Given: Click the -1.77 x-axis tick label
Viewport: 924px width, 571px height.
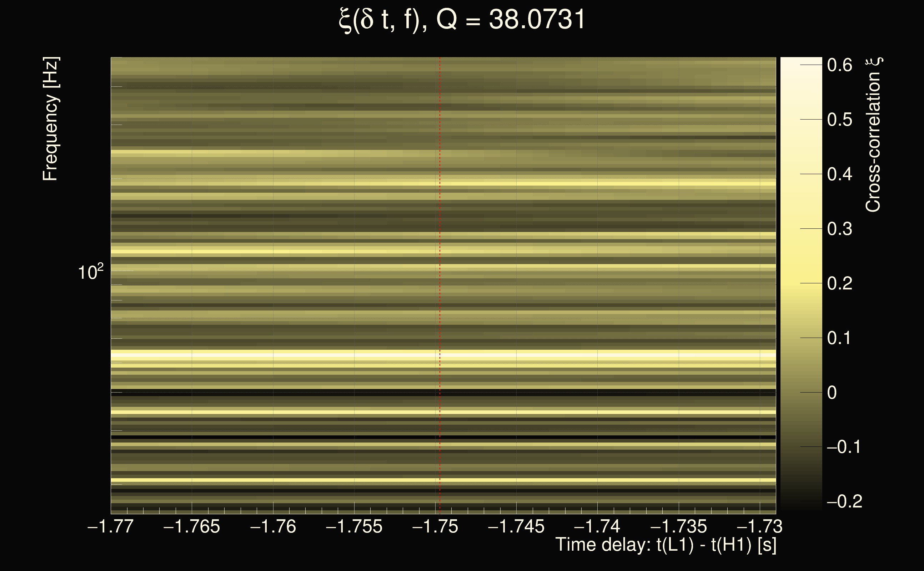Looking at the screenshot, I should [110, 526].
